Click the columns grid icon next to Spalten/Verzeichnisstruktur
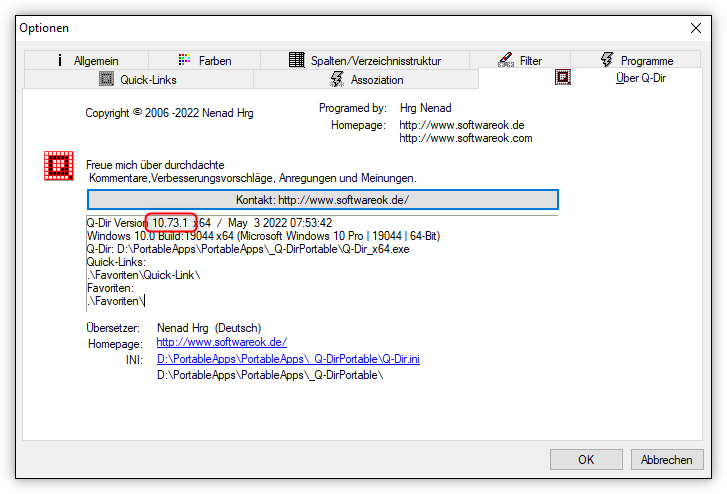This screenshot has height=494, width=727. [297, 59]
